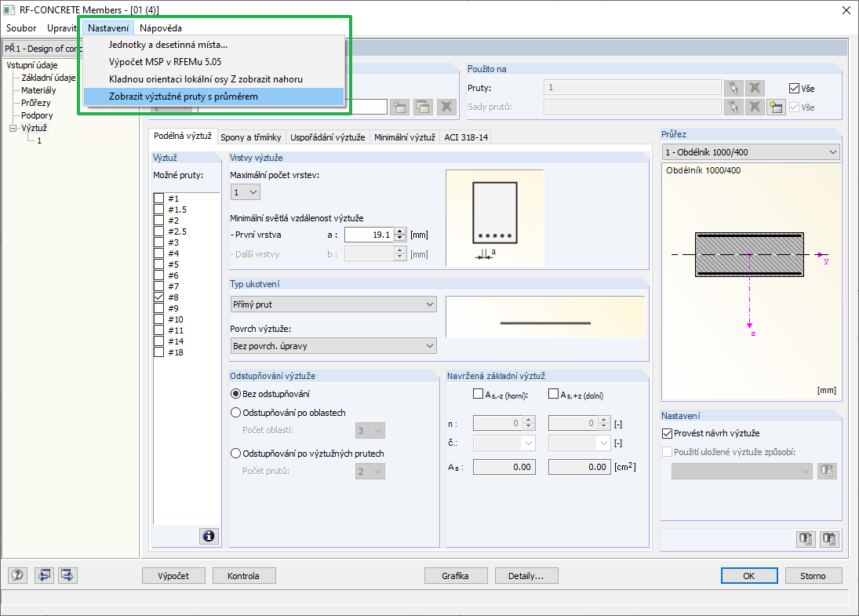The width and height of the screenshot is (859, 616).
Task: Click the new reinforcement set folder icon
Action: click(x=400, y=107)
